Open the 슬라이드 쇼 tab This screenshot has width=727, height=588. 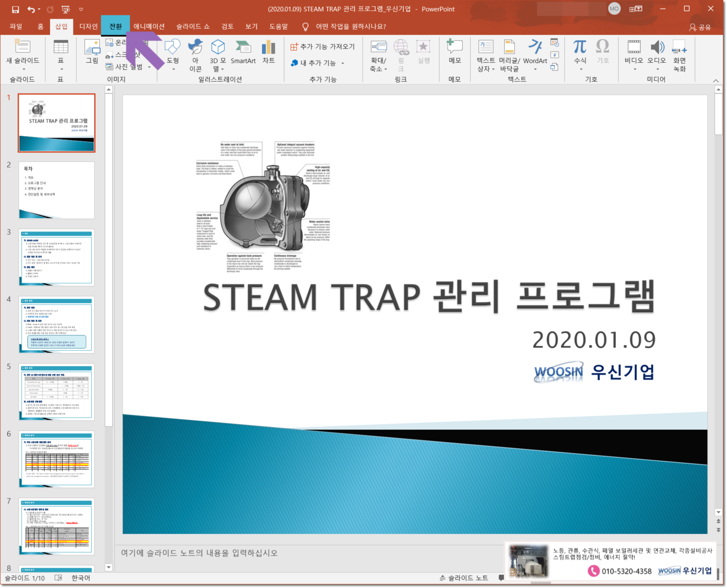(193, 26)
